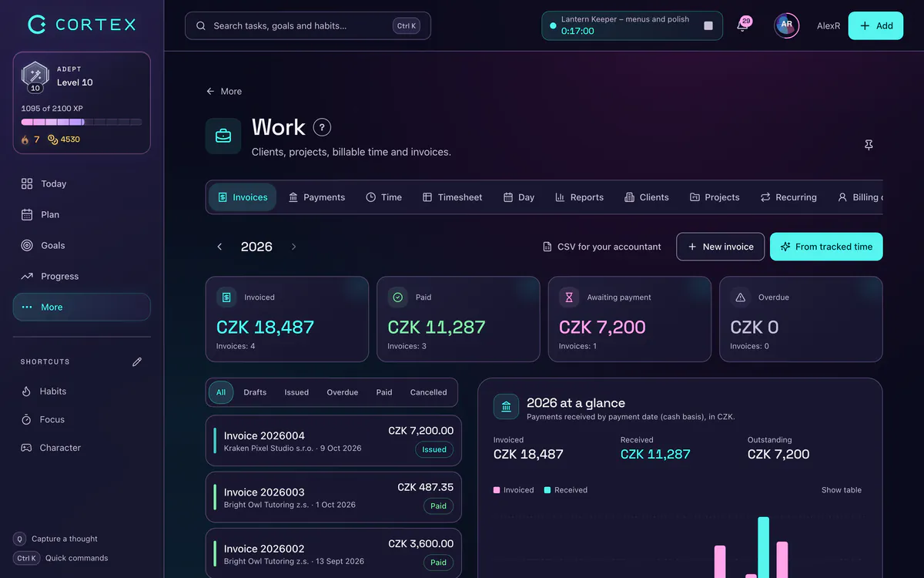Toggle the Received series in chart legend
Viewport: 924px width, 578px height.
[x=565, y=490]
